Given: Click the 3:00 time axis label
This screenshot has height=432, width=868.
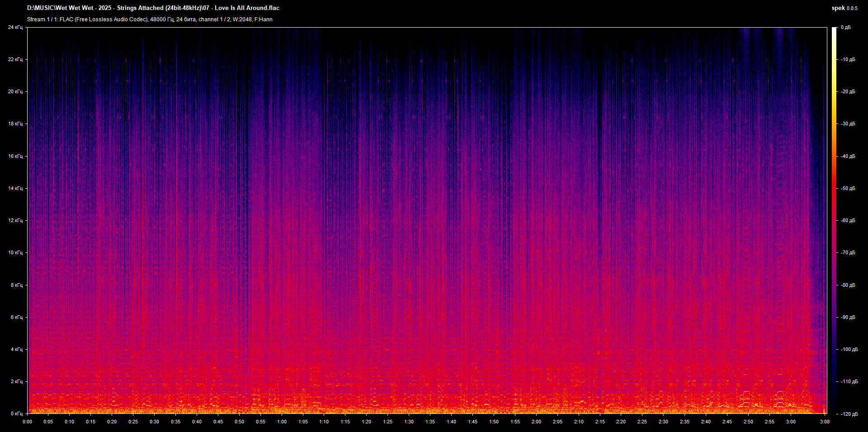Looking at the screenshot, I should pos(791,422).
